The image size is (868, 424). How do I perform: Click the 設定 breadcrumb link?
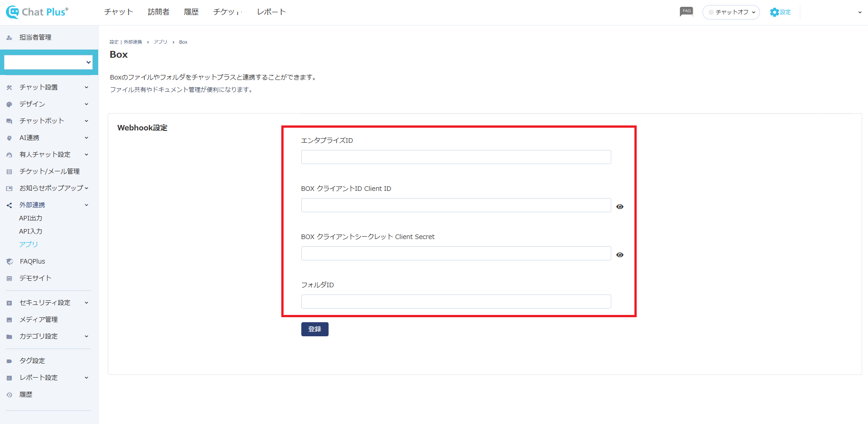tap(114, 42)
